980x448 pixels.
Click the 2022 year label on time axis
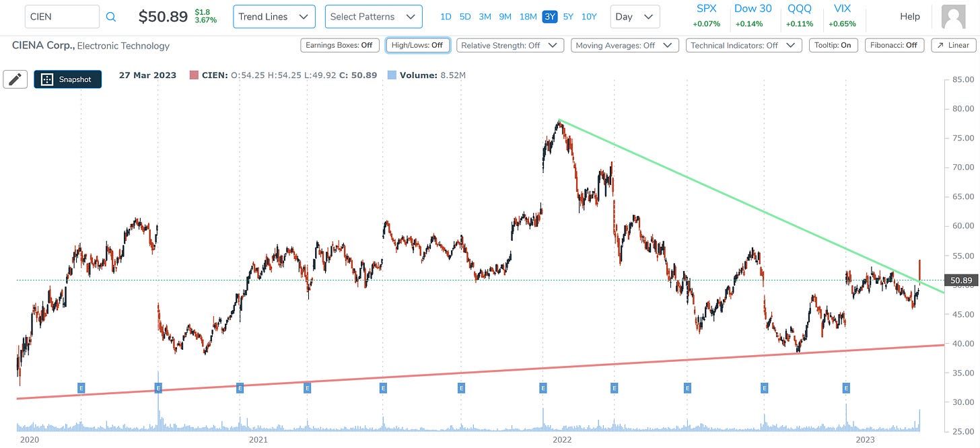[561, 439]
